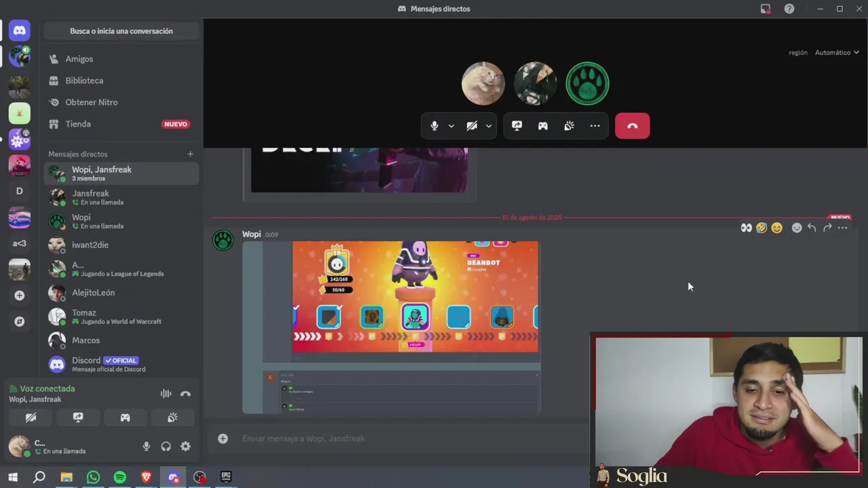868x488 pixels.
Task: Open more message actions on Wopi's message
Action: pos(842,228)
